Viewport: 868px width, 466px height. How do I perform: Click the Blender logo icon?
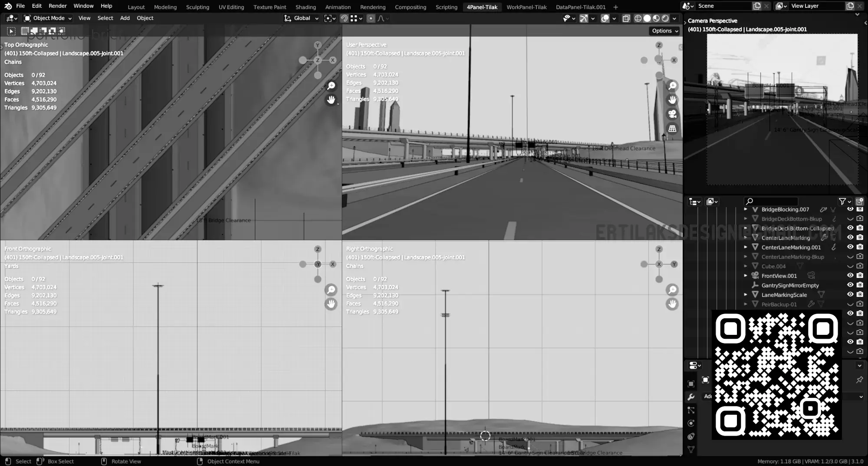pyautogui.click(x=8, y=6)
